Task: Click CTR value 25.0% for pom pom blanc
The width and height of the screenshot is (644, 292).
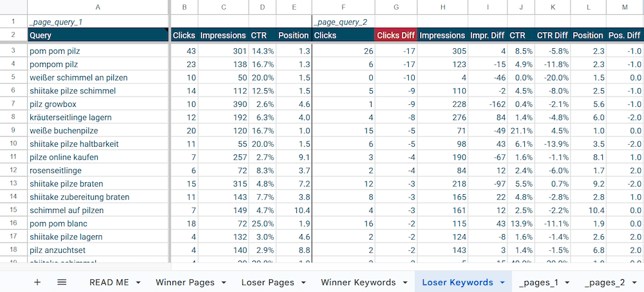Action: pos(263,224)
